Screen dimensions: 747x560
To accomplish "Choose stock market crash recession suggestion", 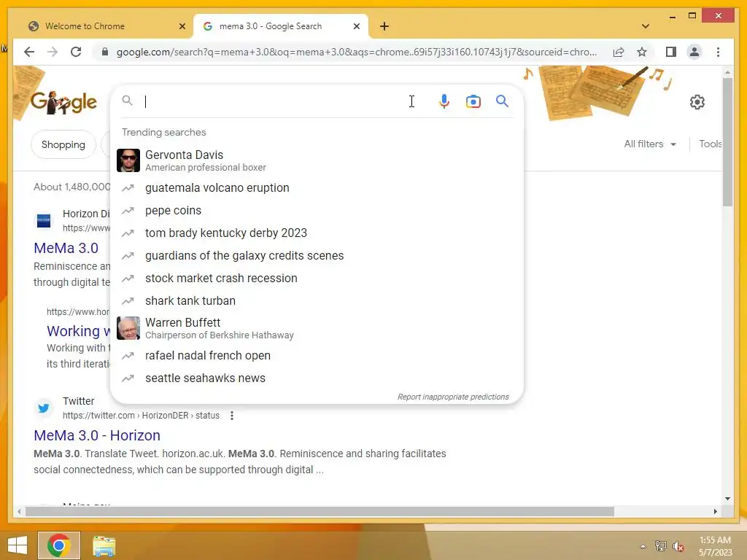I will (x=317, y=278).
